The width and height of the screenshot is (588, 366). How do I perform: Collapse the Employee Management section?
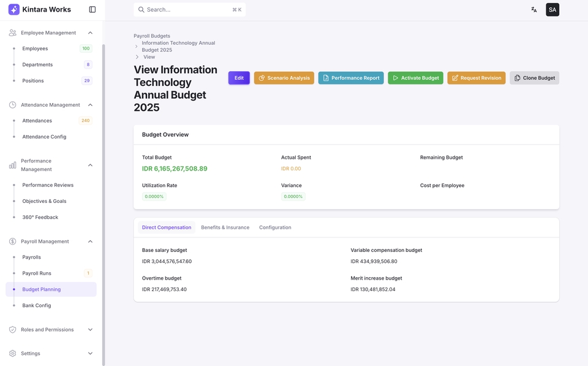click(90, 32)
